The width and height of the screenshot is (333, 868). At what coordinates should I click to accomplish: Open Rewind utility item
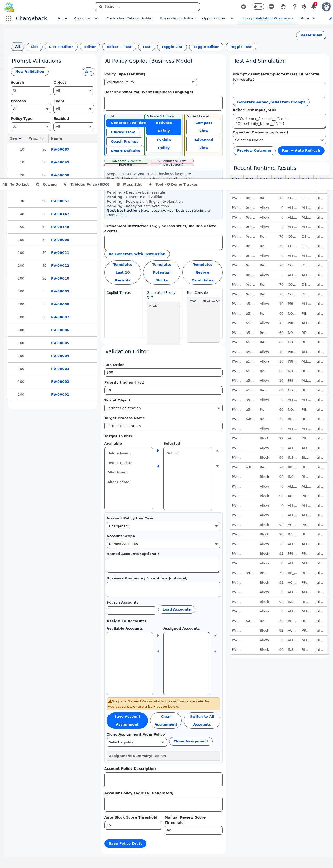coord(46,184)
